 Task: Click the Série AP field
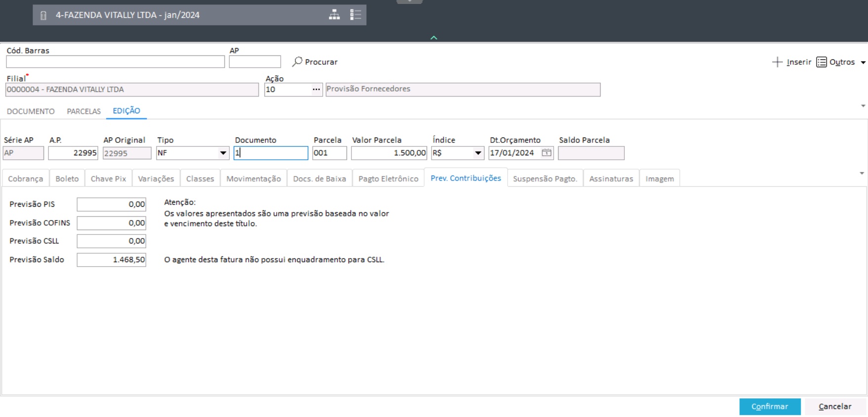(x=23, y=153)
